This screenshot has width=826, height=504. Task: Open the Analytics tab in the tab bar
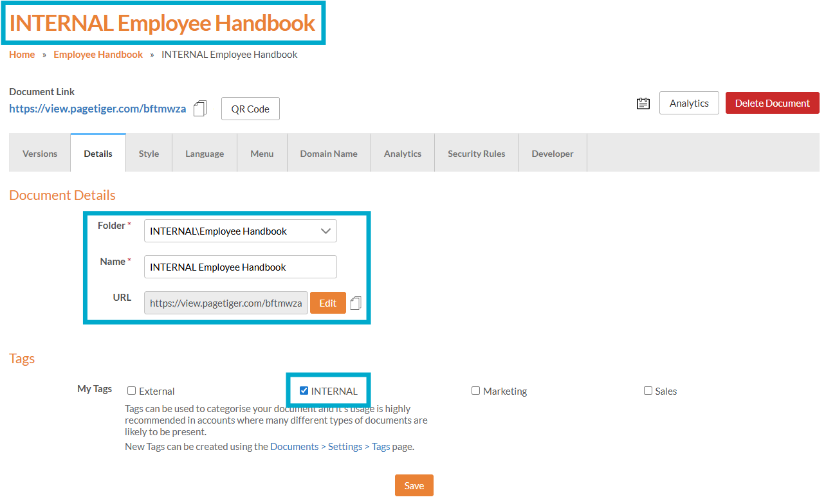click(403, 154)
